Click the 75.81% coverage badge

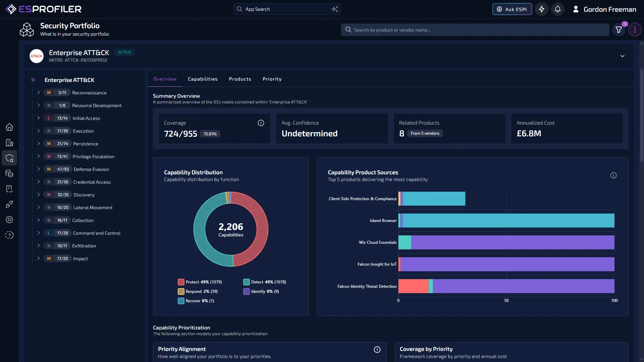[210, 134]
